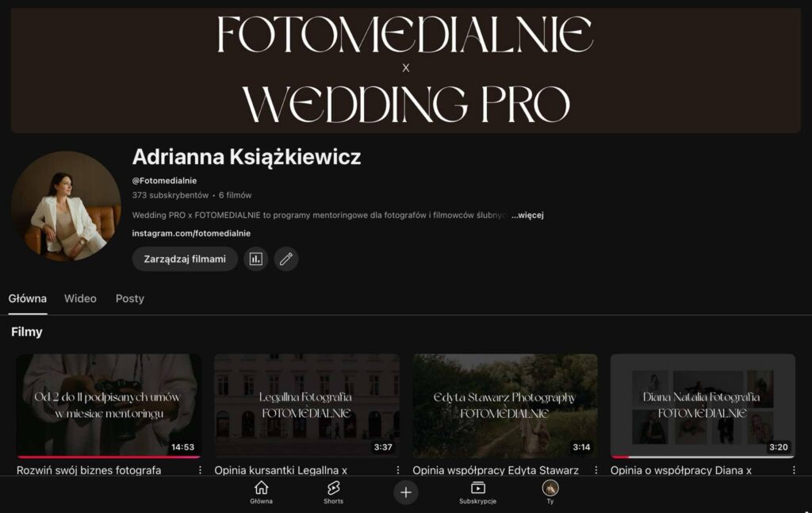Click the pencil icon to customize channel

(x=285, y=258)
